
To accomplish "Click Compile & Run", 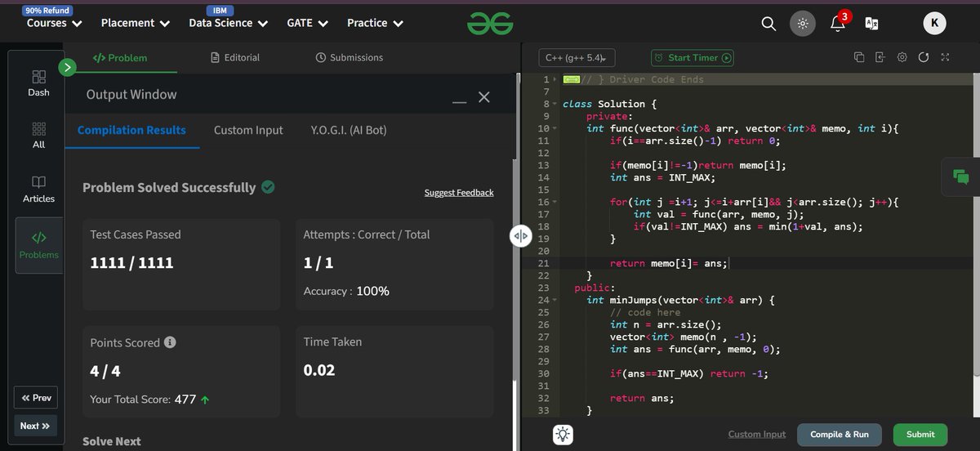I will point(840,435).
